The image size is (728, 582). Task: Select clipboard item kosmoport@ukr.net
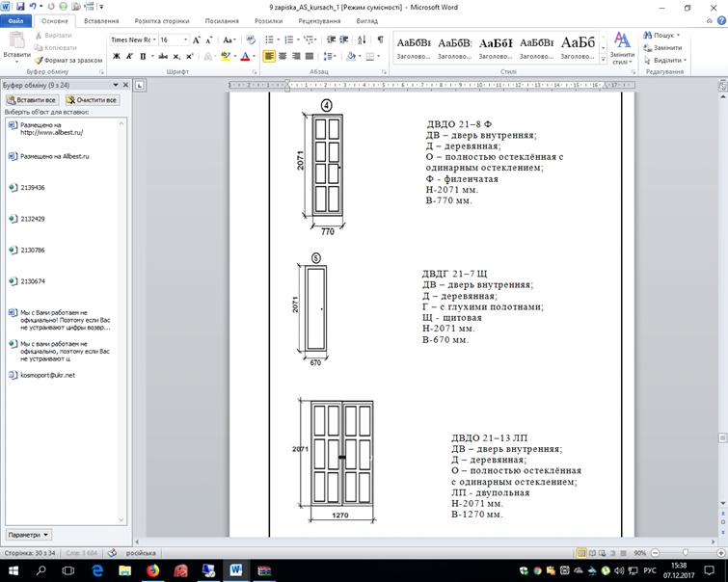coord(47,375)
